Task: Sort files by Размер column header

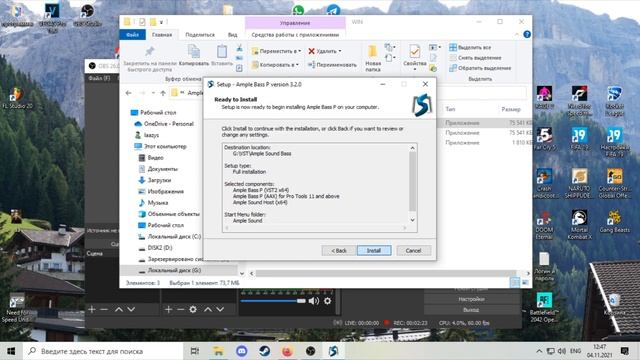Action: click(511, 109)
